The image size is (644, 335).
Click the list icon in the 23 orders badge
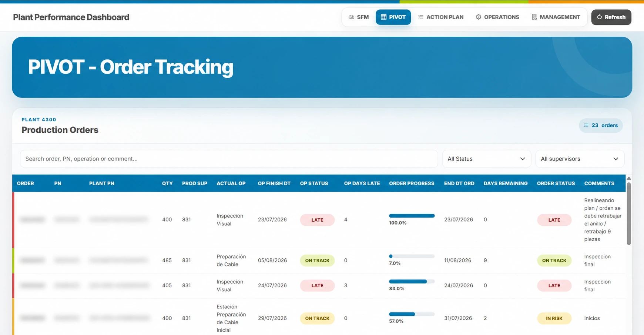pyautogui.click(x=586, y=125)
